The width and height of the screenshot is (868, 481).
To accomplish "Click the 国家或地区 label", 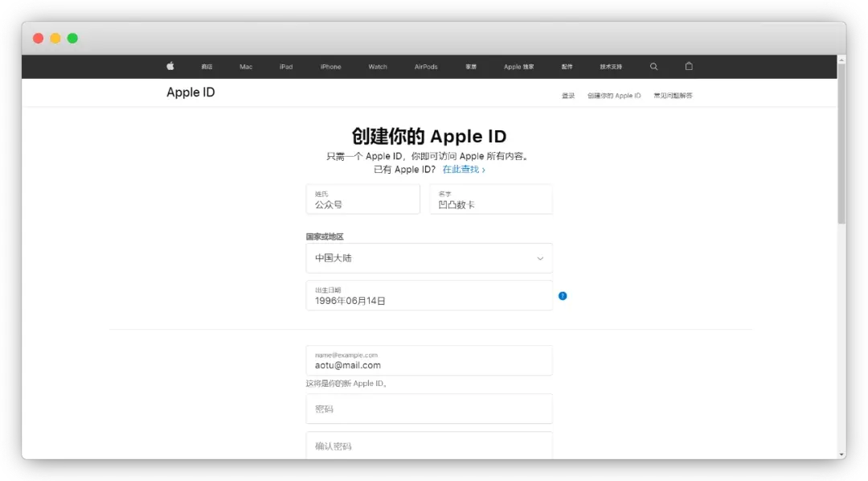I will [x=325, y=236].
